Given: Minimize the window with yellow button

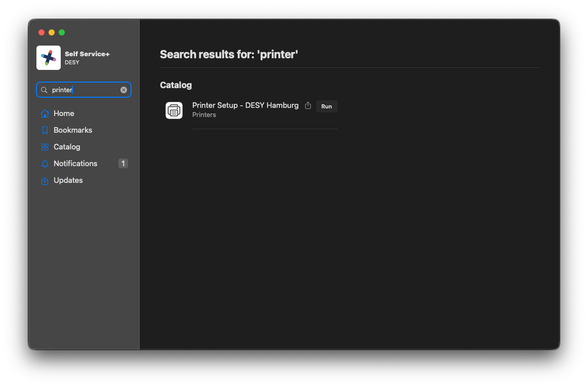Looking at the screenshot, I should (52, 32).
